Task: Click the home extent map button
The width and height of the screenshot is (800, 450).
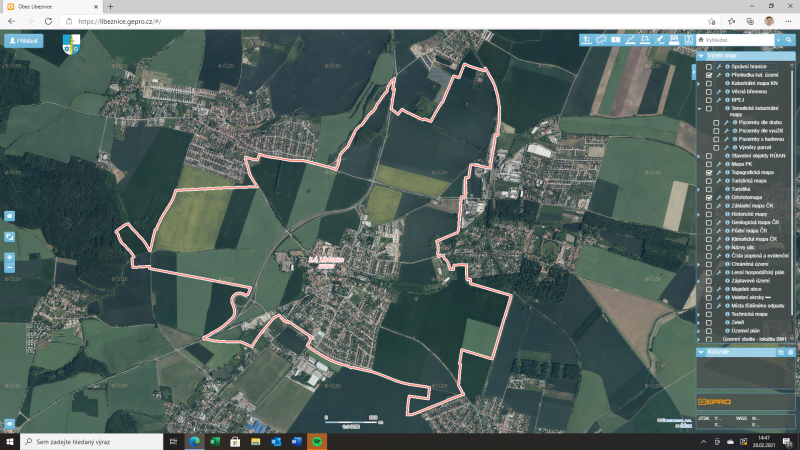Action: (x=9, y=216)
